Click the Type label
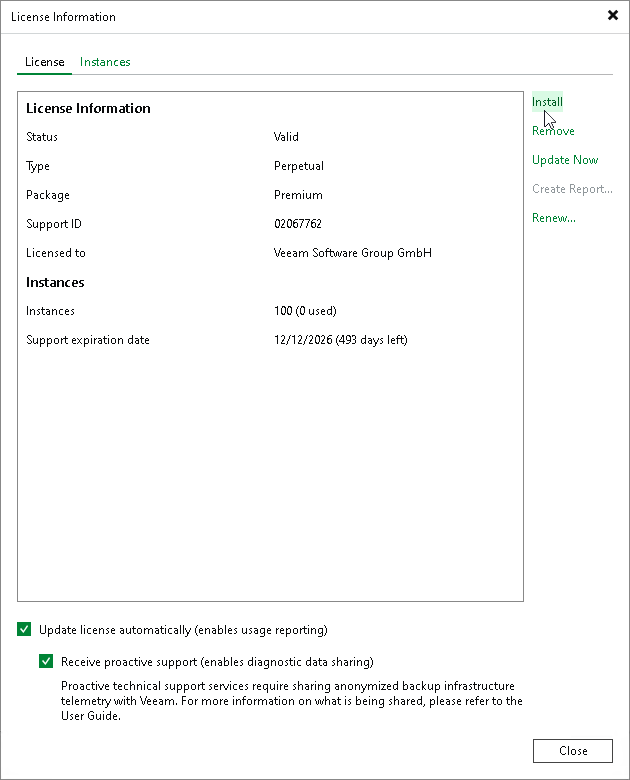This screenshot has height=780, width=630. 38,166
